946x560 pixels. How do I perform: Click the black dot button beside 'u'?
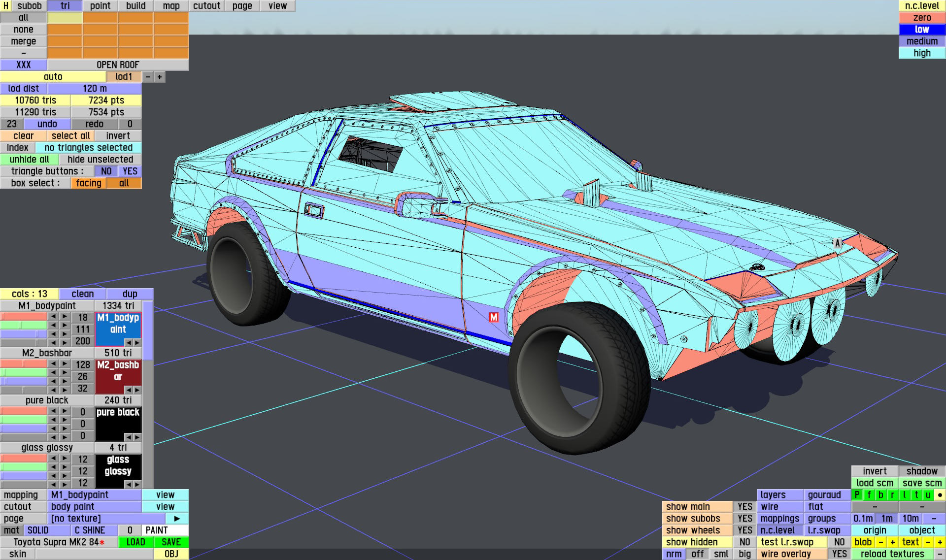point(940,495)
